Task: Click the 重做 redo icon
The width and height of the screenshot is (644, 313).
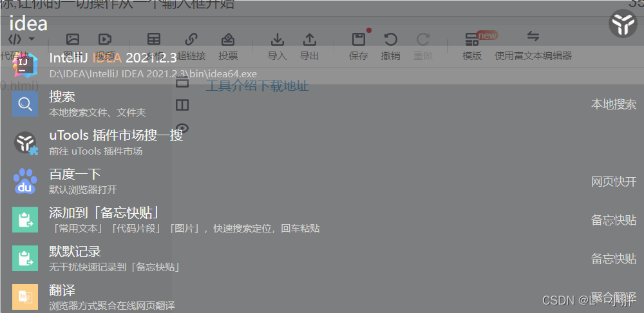Action: point(422,39)
